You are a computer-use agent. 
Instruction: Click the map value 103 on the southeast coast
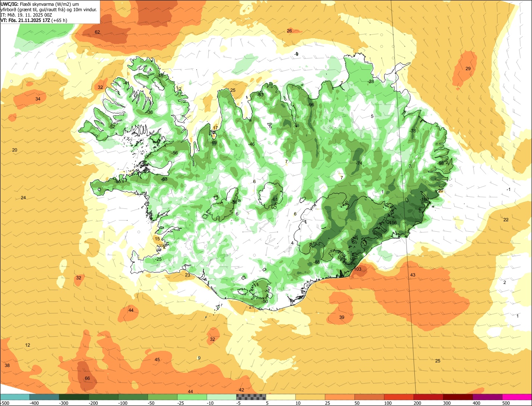(x=357, y=269)
